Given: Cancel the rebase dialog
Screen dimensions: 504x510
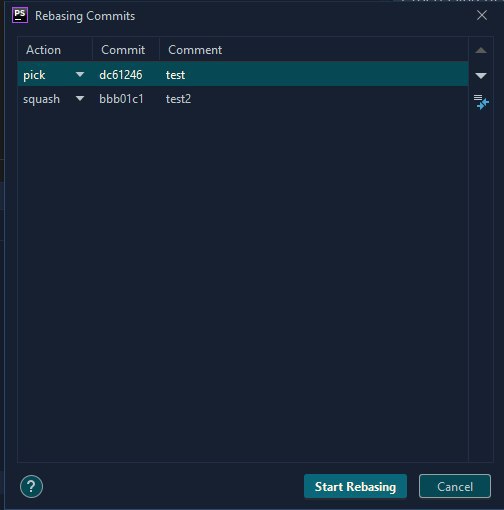Looking at the screenshot, I should point(455,486).
